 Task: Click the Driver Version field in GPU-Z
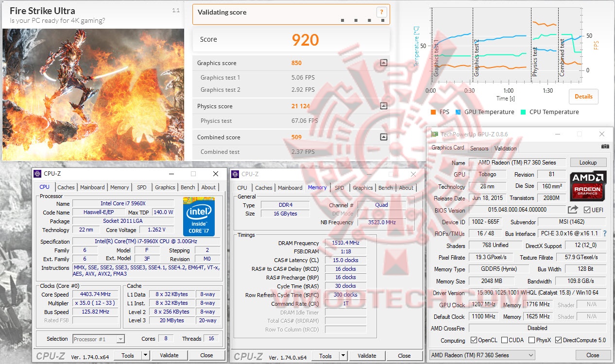coord(537,293)
